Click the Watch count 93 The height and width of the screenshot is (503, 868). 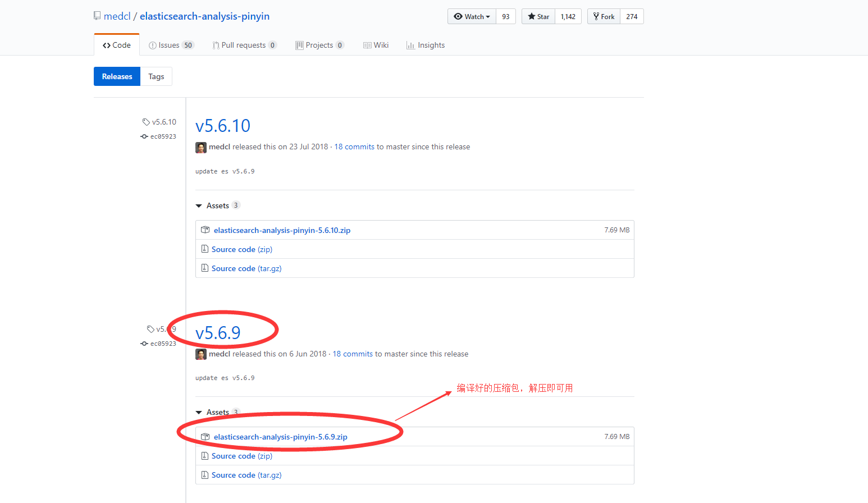[x=506, y=16]
